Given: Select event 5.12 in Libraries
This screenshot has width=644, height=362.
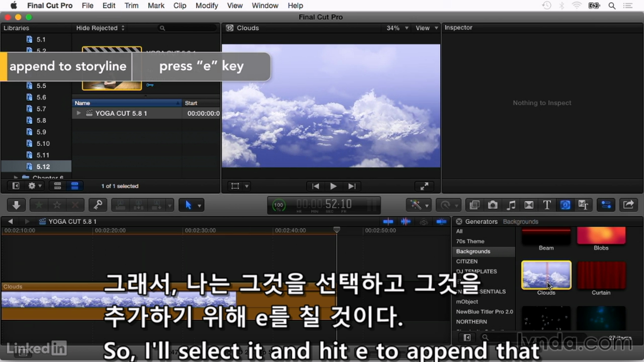Looking at the screenshot, I should 36,166.
